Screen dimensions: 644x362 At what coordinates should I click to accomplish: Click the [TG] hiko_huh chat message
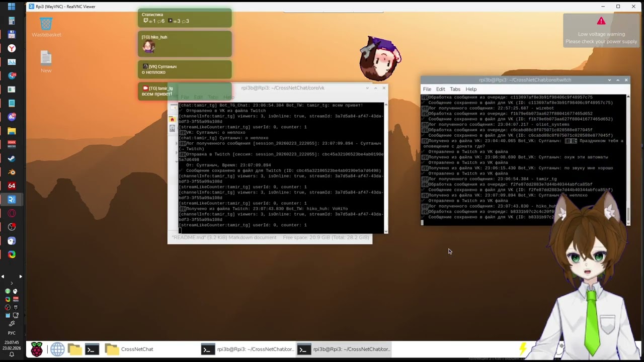point(185,44)
